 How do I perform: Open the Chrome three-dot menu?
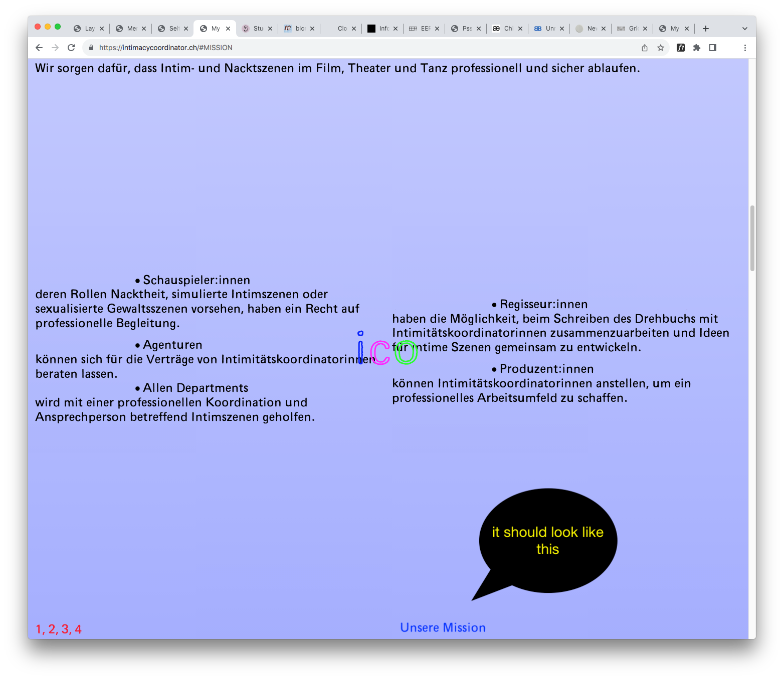tap(745, 48)
